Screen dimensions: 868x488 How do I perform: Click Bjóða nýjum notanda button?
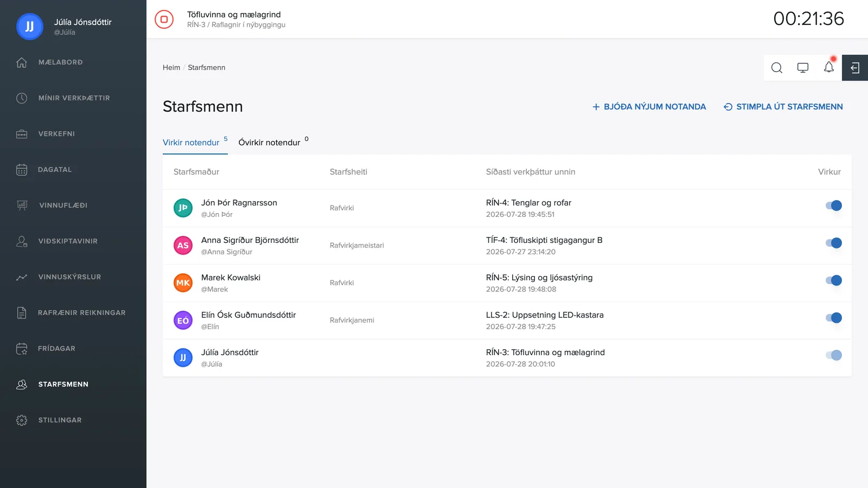coord(649,107)
